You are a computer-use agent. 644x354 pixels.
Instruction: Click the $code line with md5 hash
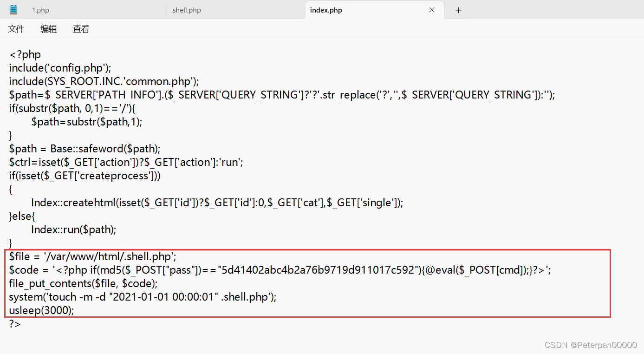[x=280, y=270]
